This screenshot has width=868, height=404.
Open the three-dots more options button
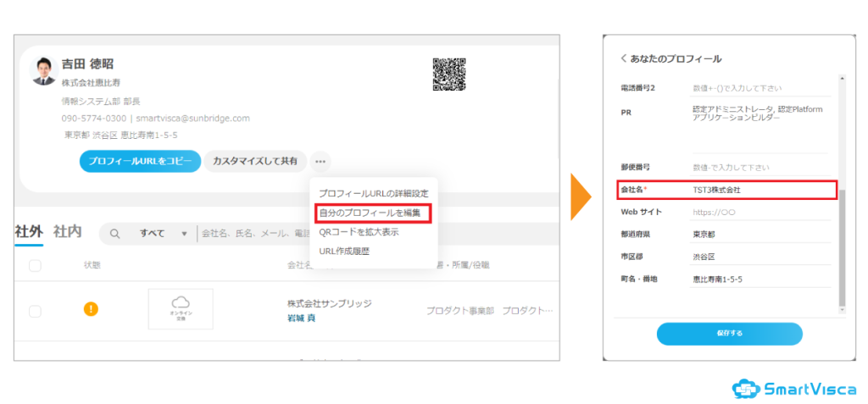[x=321, y=162]
